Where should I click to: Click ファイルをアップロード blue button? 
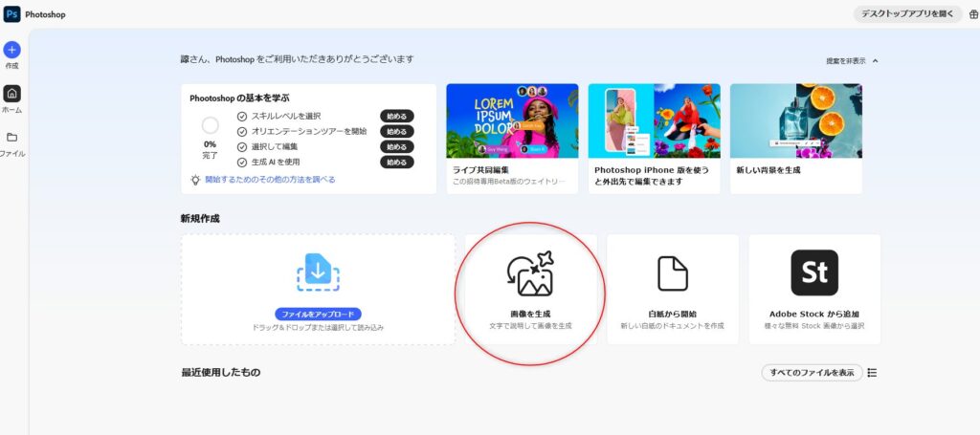point(318,314)
